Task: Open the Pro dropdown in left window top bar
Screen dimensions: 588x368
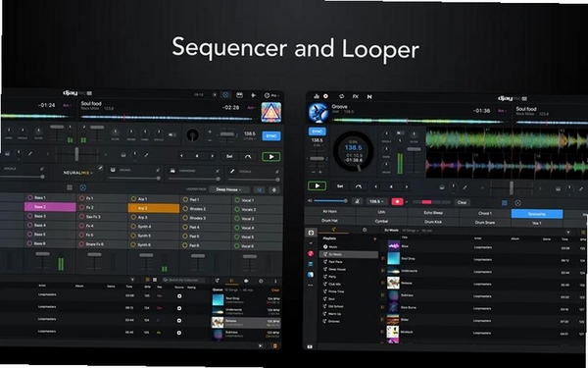Action: [x=272, y=95]
